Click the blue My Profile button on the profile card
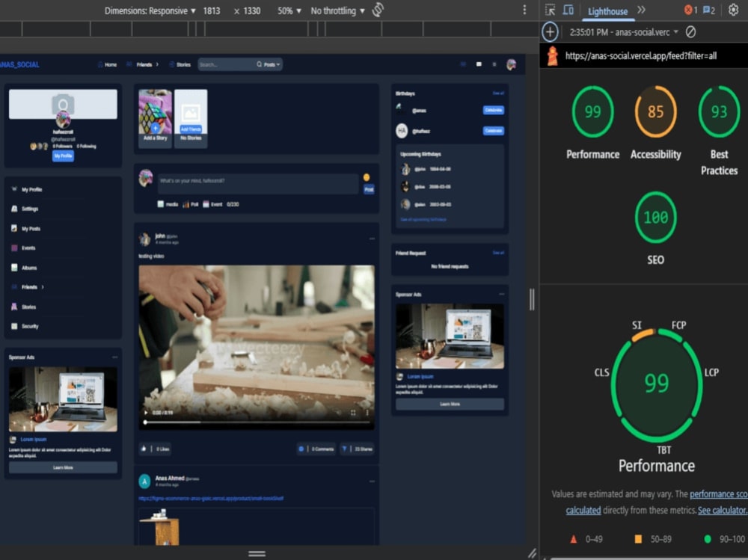The image size is (748, 560). [63, 156]
